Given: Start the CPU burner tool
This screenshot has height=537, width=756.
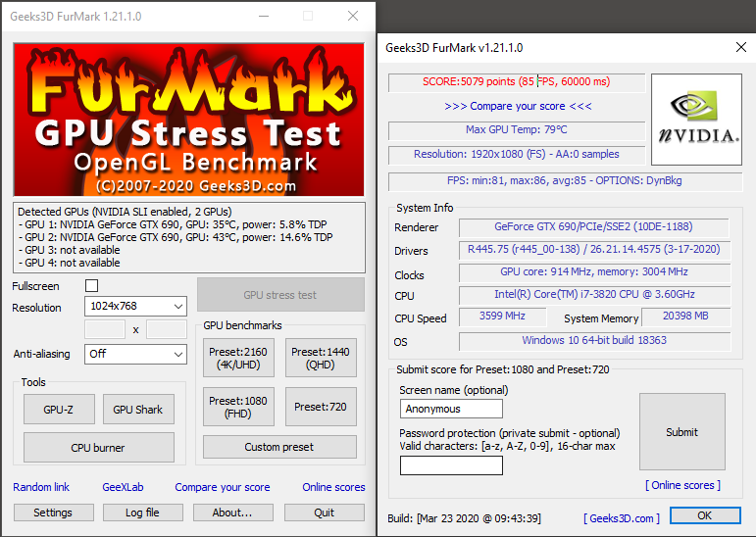Looking at the screenshot, I should point(98,448).
